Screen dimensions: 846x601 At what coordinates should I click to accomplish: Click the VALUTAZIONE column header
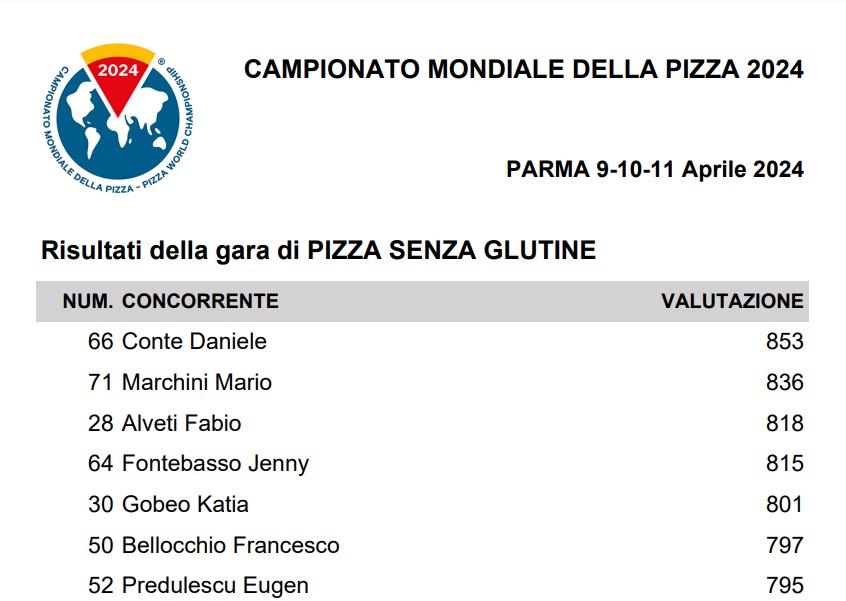[732, 301]
